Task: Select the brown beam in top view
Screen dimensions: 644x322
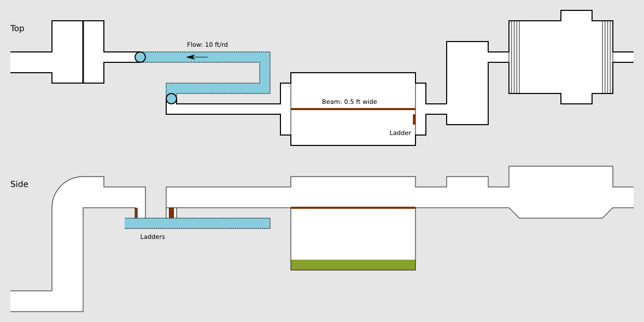Action: click(x=353, y=109)
